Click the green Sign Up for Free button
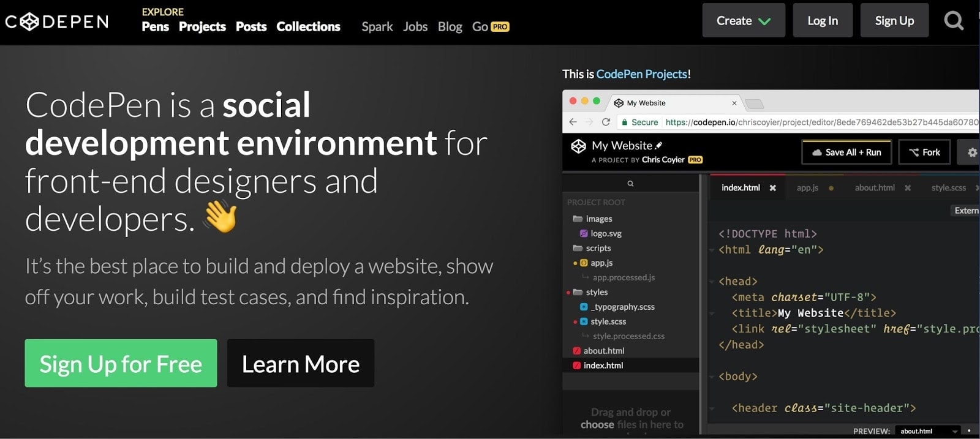 pos(121,363)
